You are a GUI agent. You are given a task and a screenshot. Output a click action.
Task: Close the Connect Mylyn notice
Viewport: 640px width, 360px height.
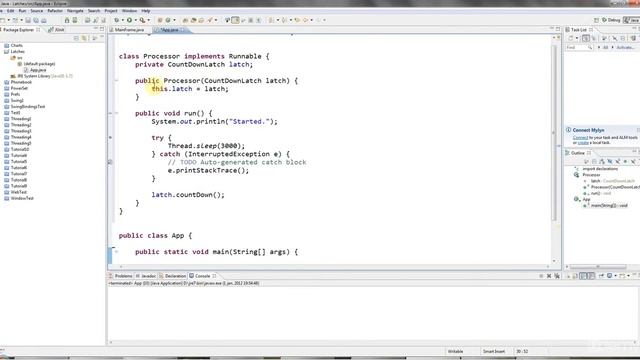point(638,130)
